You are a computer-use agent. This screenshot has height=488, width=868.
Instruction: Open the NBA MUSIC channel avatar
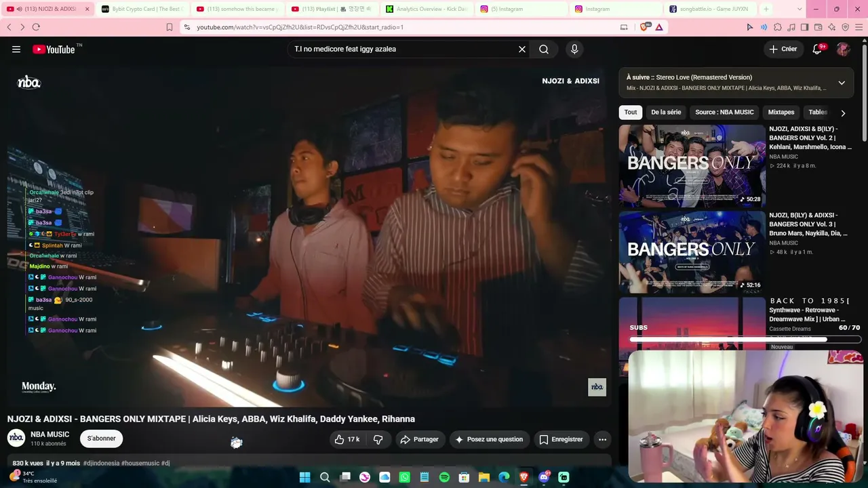(16, 438)
